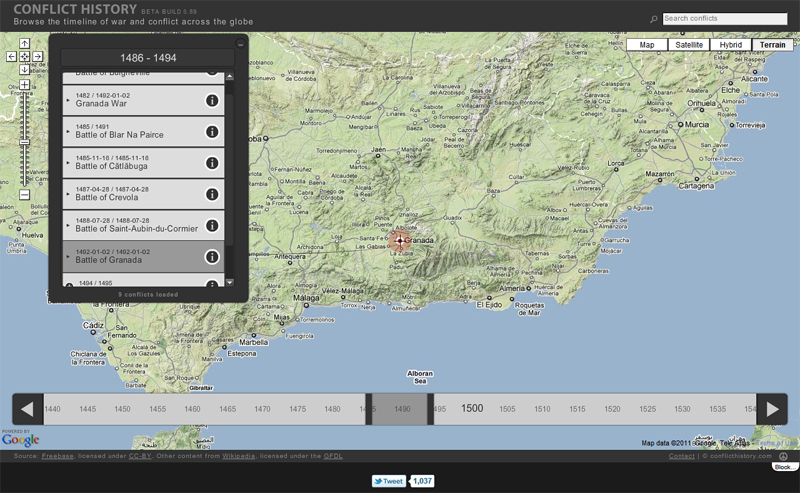Click the peace symbol icon in footer

click(783, 456)
